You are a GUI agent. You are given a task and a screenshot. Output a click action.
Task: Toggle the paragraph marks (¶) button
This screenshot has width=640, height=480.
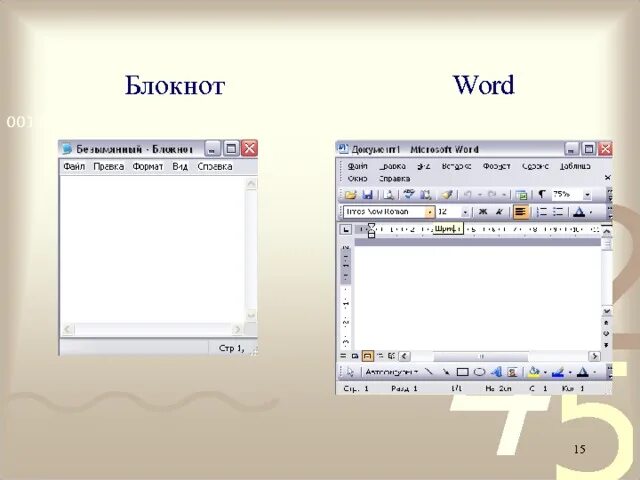[x=542, y=194]
